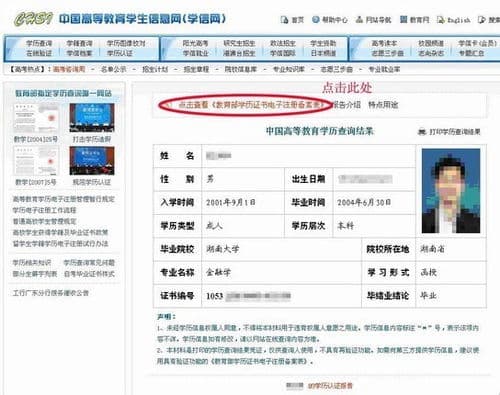Click the printer icon for 打印学历查询结果

pos(422,132)
